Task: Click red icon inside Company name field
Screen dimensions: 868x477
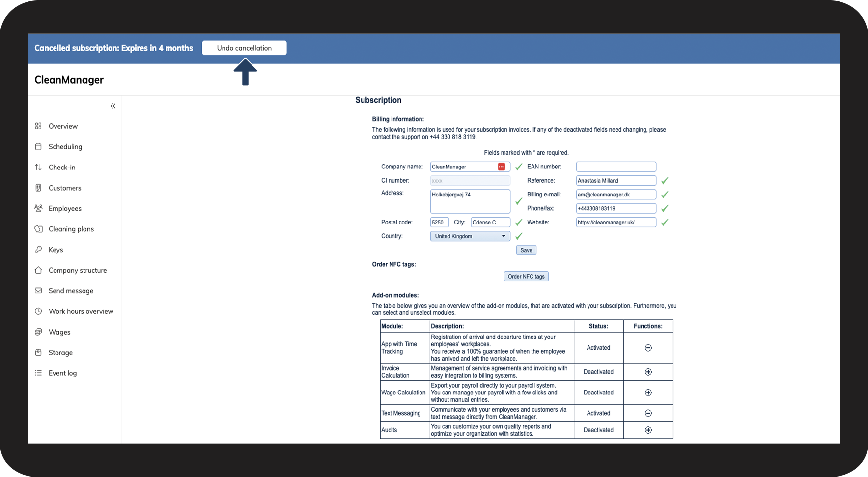Action: coord(501,167)
